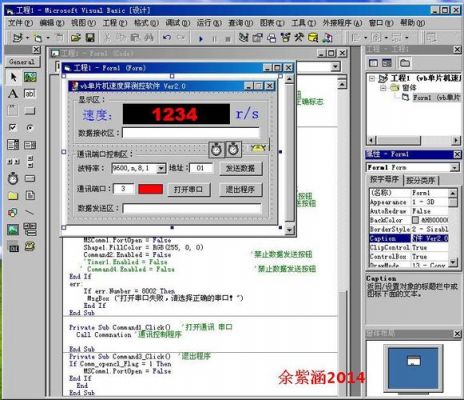This screenshot has width=464, height=400.
Task: Select the PictureBox tool in the toolbox
Action: click(30, 77)
